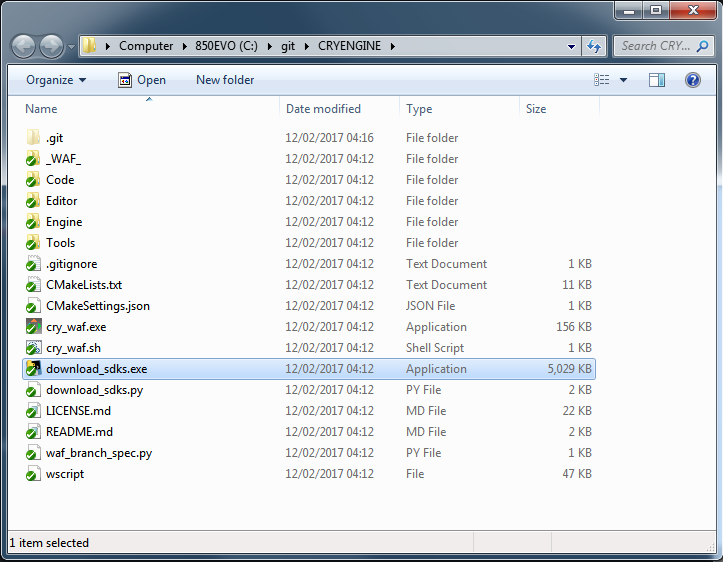The height and width of the screenshot is (562, 723).
Task: Click the wscript file icon
Action: [33, 474]
